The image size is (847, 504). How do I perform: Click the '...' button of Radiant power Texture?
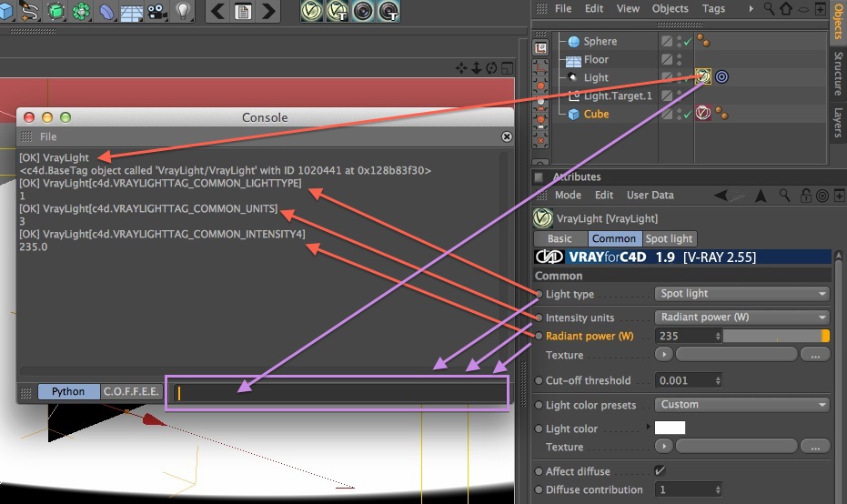tap(815, 355)
